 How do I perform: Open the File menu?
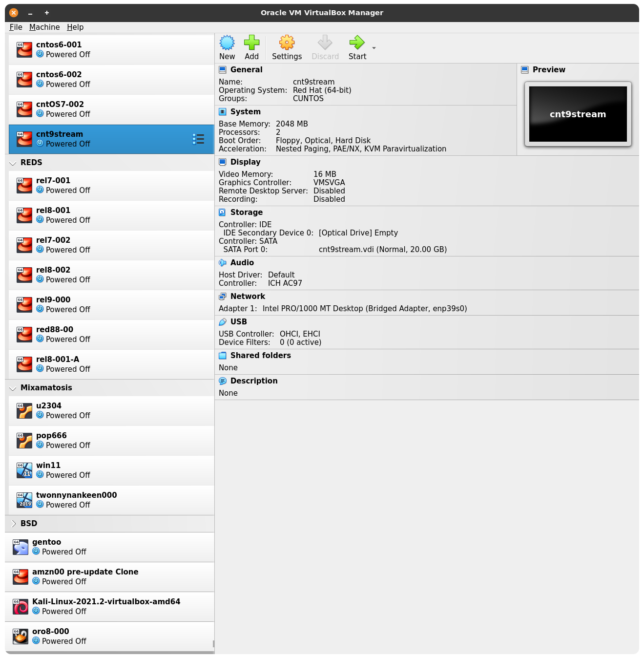point(16,27)
